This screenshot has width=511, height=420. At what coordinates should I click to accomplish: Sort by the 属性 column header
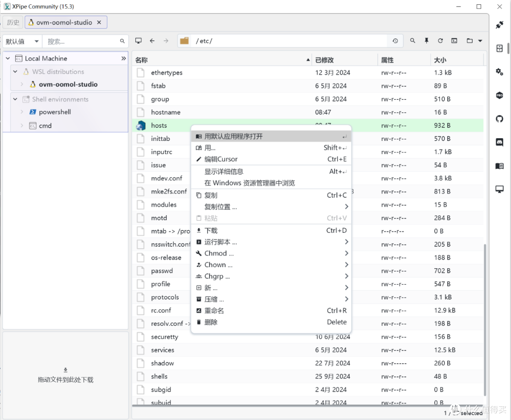coord(404,60)
